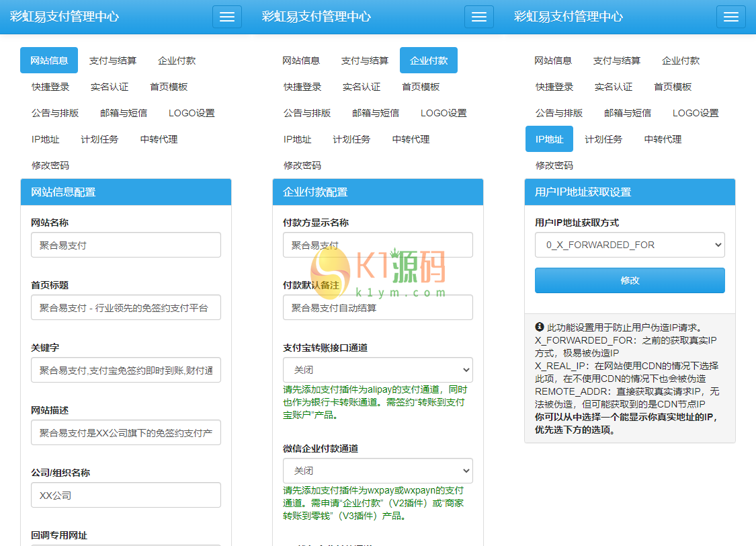This screenshot has width=756, height=546.
Task: Open 中转代理 tab in middle panel
Action: point(411,139)
